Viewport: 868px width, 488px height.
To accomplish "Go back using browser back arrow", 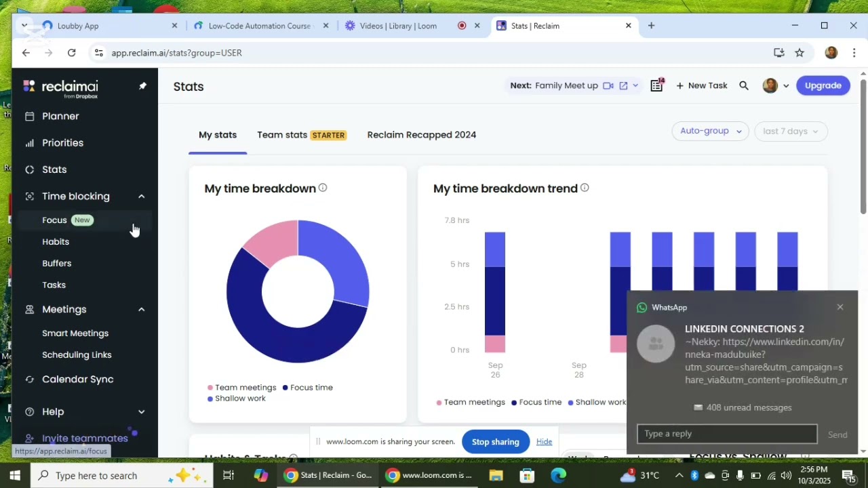I will 26,53.
